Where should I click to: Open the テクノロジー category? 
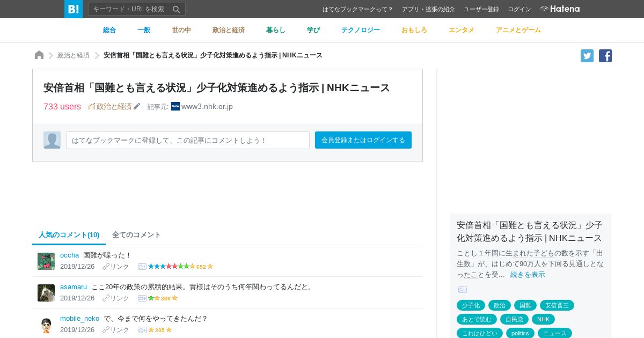361,30
